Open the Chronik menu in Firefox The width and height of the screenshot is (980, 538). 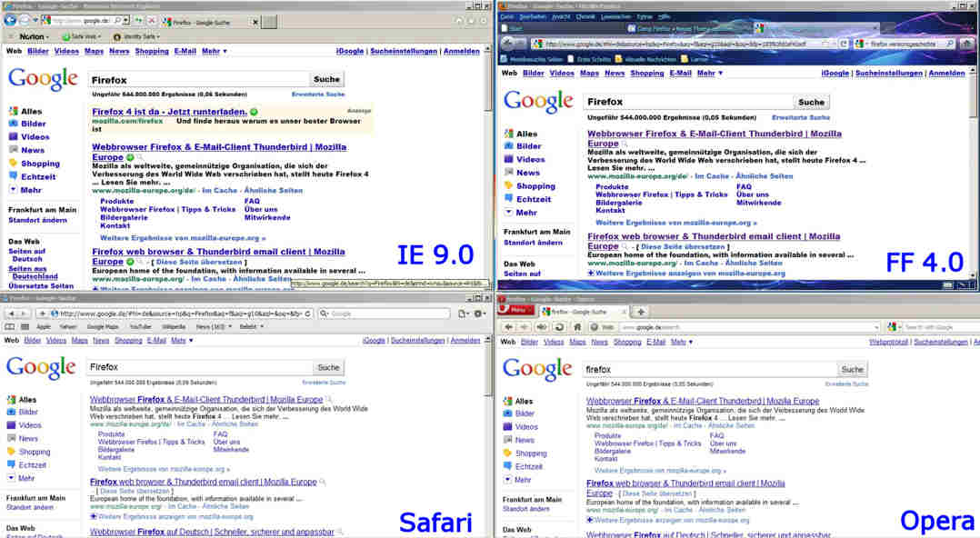585,16
